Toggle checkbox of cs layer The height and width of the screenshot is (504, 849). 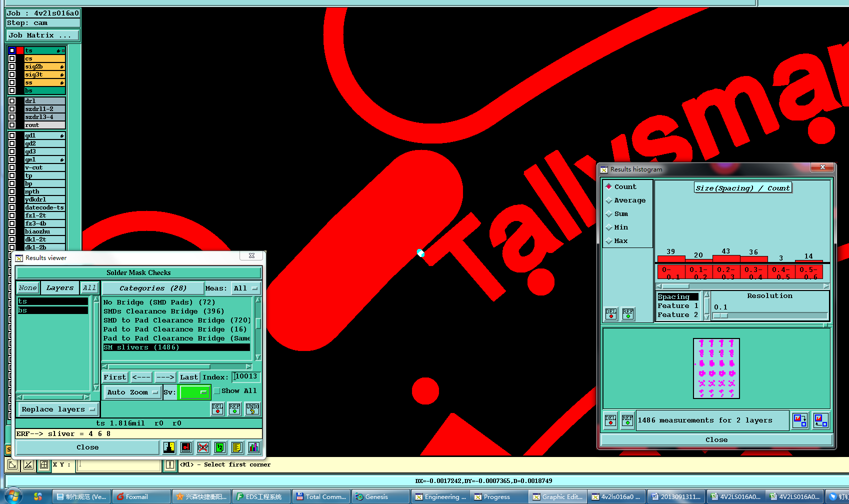pyautogui.click(x=12, y=58)
